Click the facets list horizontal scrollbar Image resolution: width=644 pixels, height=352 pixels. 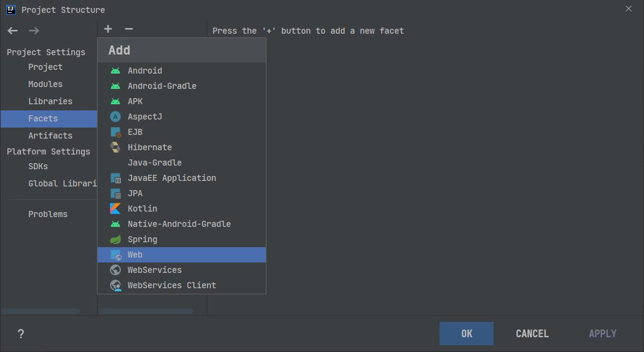pyautogui.click(x=145, y=312)
